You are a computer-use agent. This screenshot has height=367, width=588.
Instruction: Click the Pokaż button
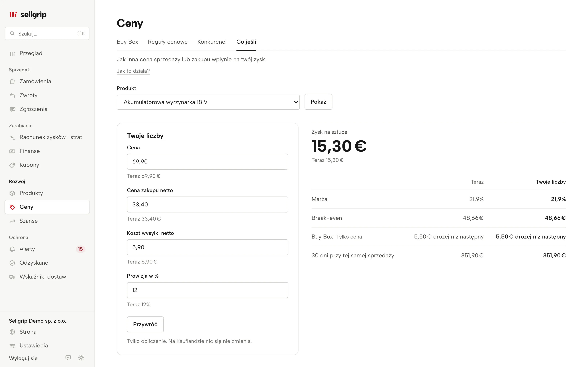(318, 102)
